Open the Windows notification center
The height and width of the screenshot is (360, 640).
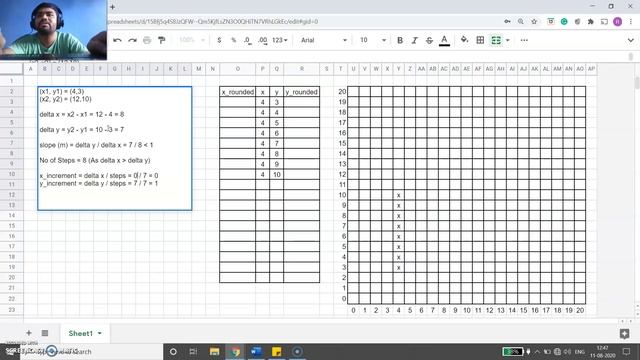pos(627,351)
